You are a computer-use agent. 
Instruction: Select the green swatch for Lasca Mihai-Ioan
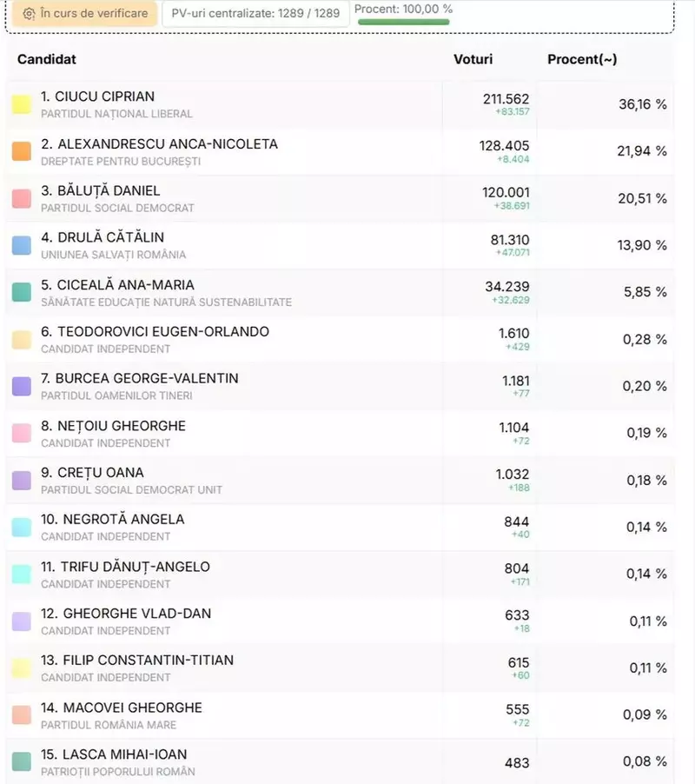coord(22,761)
